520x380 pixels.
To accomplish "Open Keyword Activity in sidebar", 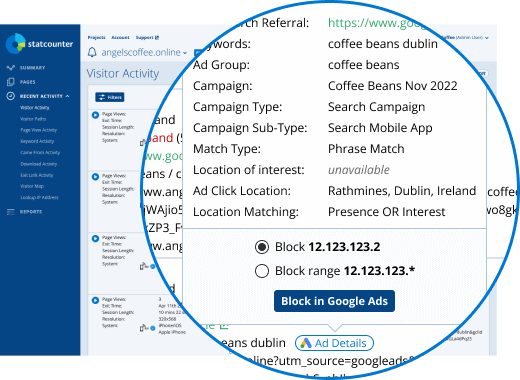I will click(x=37, y=141).
